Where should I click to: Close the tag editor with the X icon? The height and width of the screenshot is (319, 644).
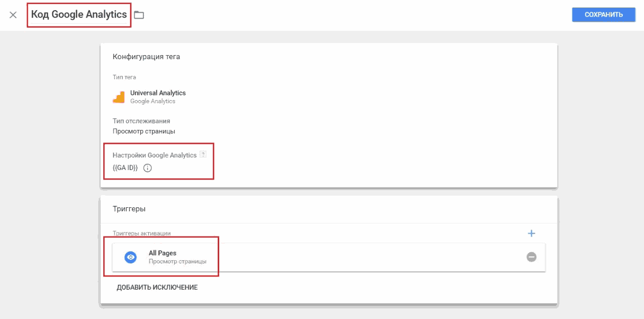click(x=13, y=15)
